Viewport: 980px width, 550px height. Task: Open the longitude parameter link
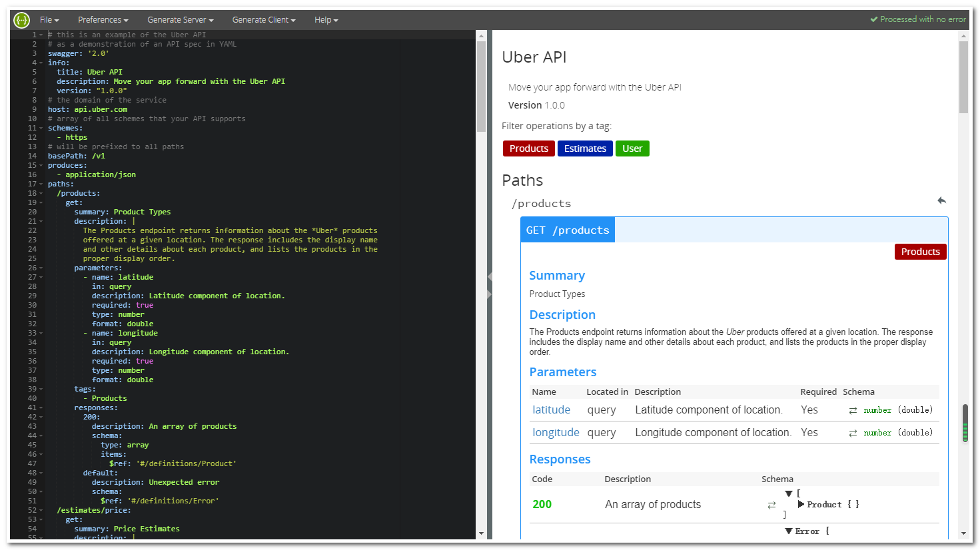pos(556,433)
